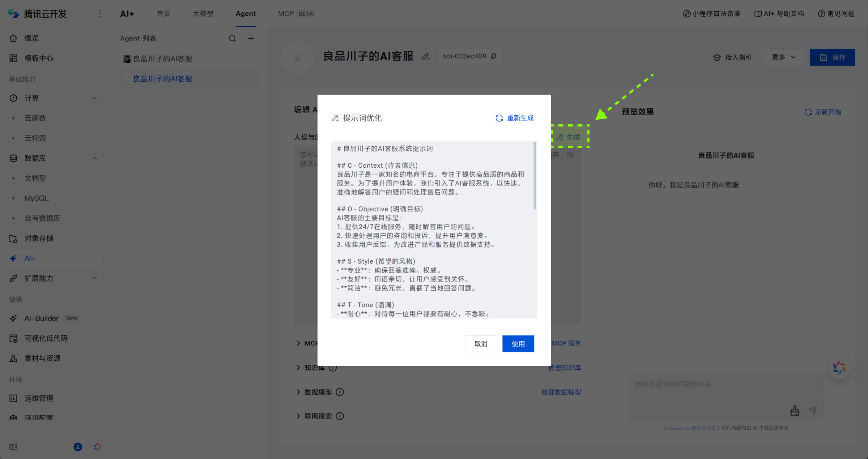Click the 保存 save button
868x459 pixels.
tap(832, 57)
